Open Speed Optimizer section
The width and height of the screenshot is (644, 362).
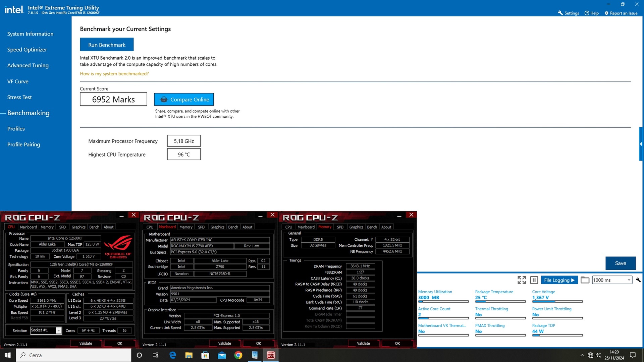click(27, 50)
